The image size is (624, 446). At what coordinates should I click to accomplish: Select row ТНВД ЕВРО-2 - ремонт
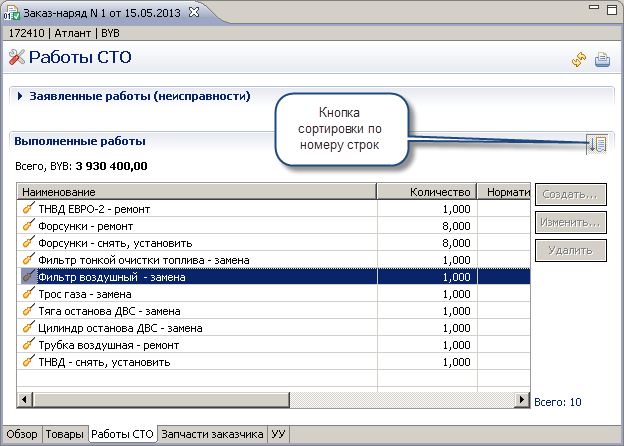coord(273,208)
